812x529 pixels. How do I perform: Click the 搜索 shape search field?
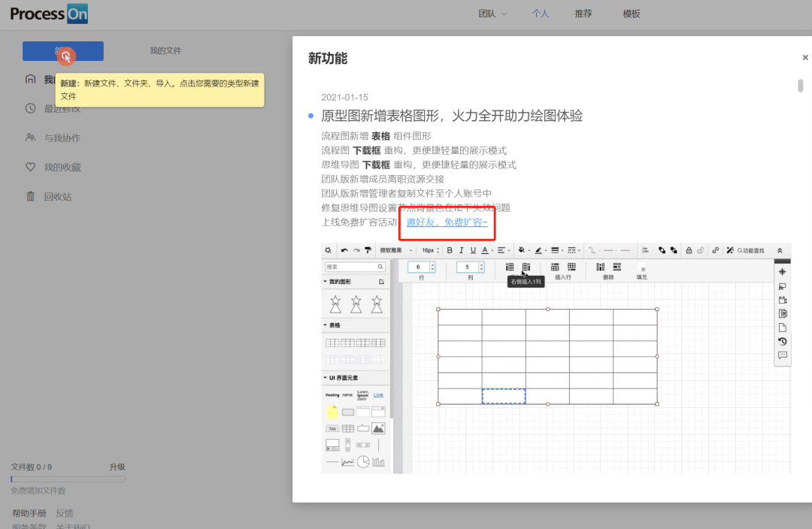(353, 267)
